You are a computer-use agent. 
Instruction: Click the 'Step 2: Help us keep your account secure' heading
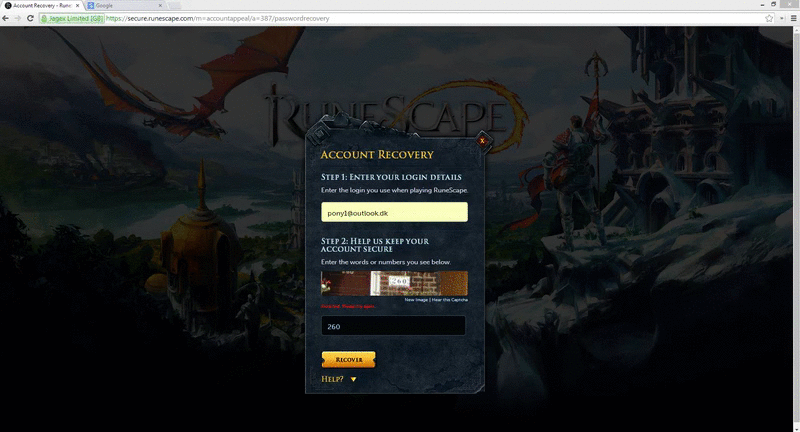[374, 245]
